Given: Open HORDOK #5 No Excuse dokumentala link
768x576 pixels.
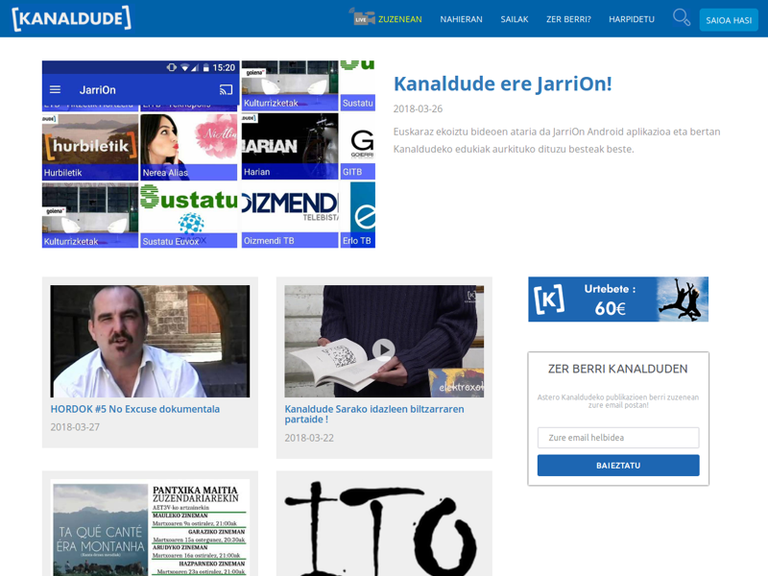Looking at the screenshot, I should [x=135, y=409].
